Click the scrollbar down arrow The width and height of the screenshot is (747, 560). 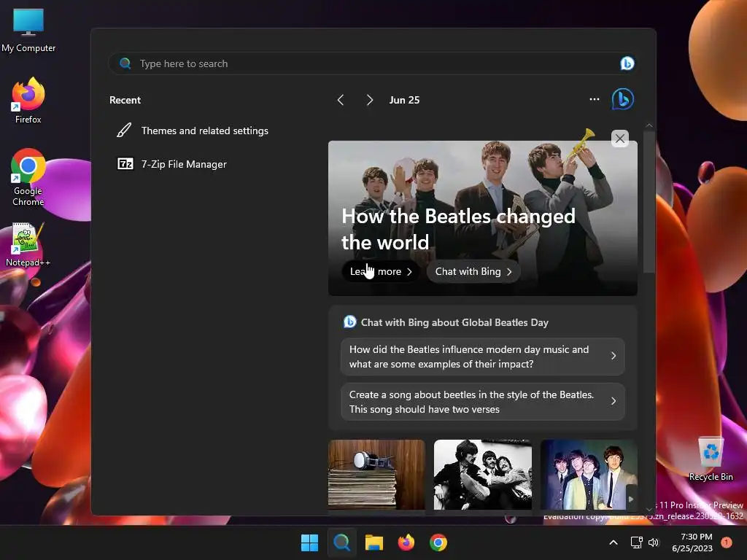tap(649, 510)
